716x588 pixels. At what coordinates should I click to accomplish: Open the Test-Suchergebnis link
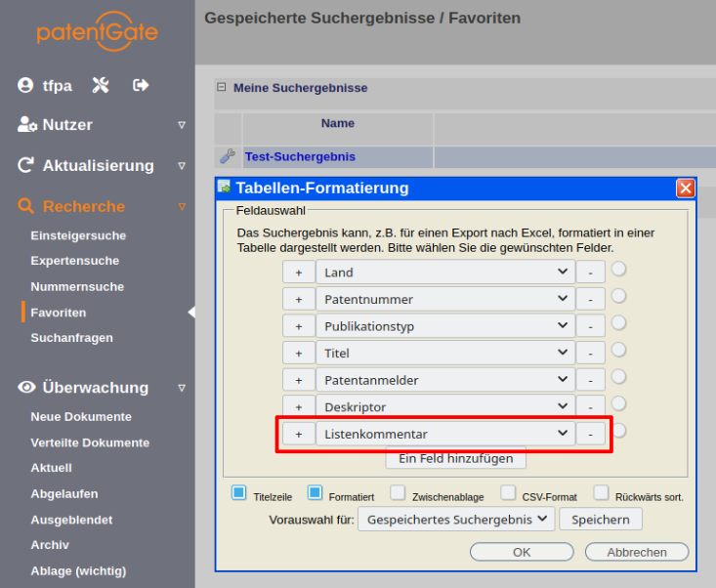300,156
